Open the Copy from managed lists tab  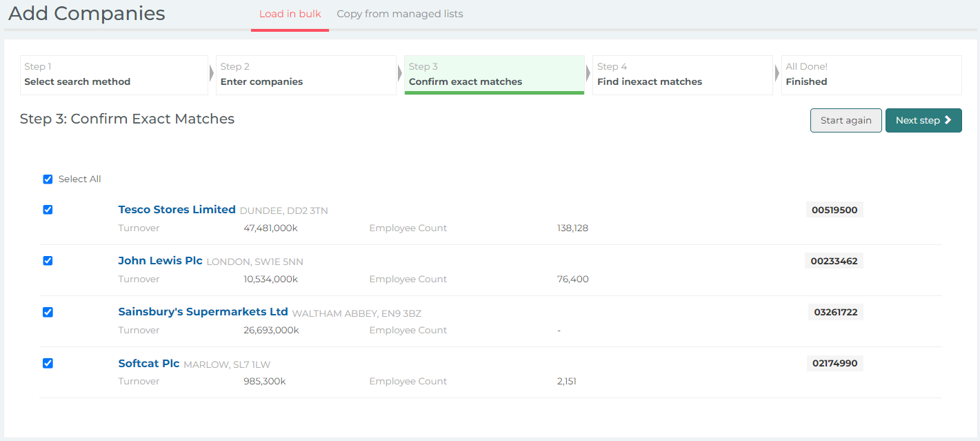pyautogui.click(x=400, y=14)
